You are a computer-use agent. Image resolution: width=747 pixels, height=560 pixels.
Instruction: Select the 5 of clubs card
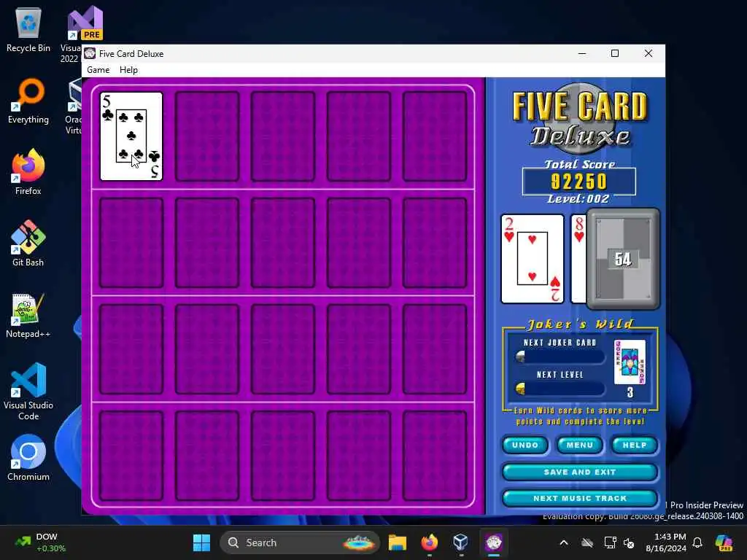tap(131, 136)
